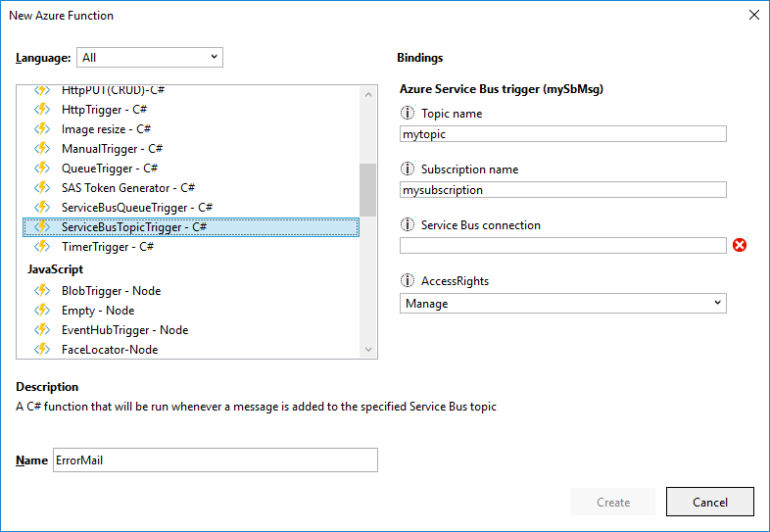Click into the Topic name field
The height and width of the screenshot is (532, 770).
562,134
